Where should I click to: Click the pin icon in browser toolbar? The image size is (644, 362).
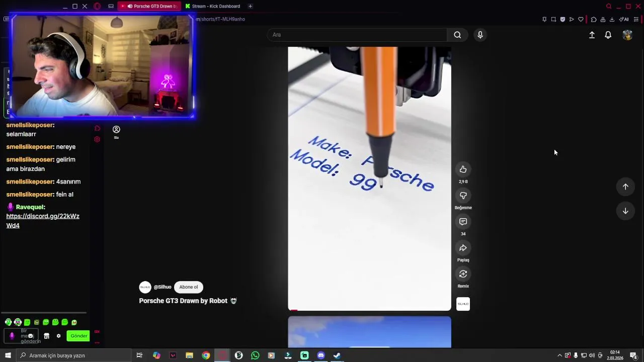pos(544,19)
